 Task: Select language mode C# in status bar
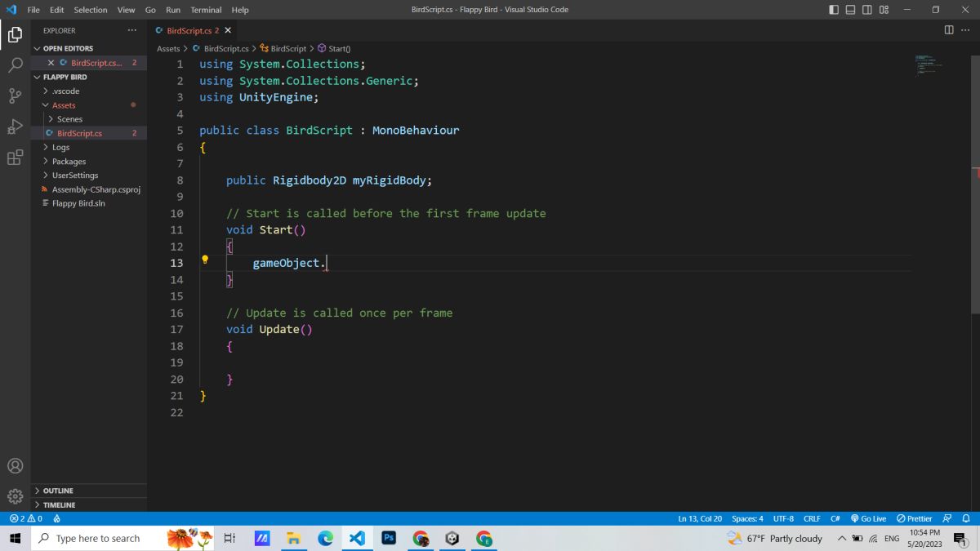click(835, 518)
